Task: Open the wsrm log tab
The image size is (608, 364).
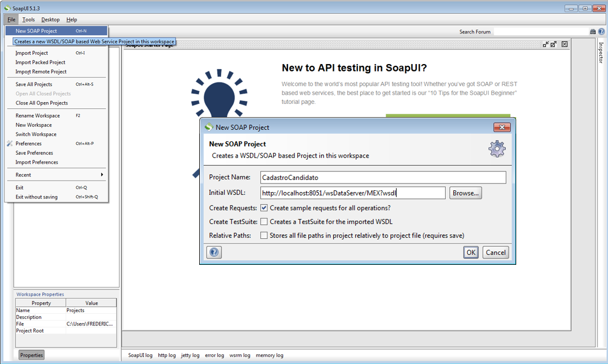Action: click(240, 355)
